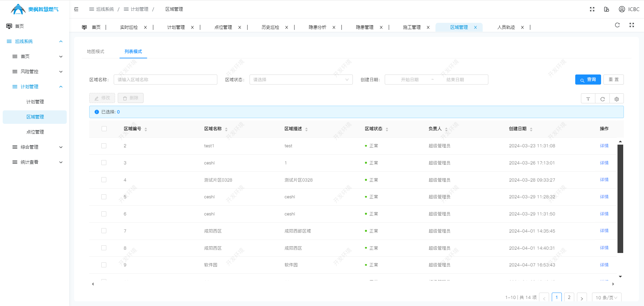Close the 隐患管理 tab
The height and width of the screenshot is (306, 644).
coord(381,28)
